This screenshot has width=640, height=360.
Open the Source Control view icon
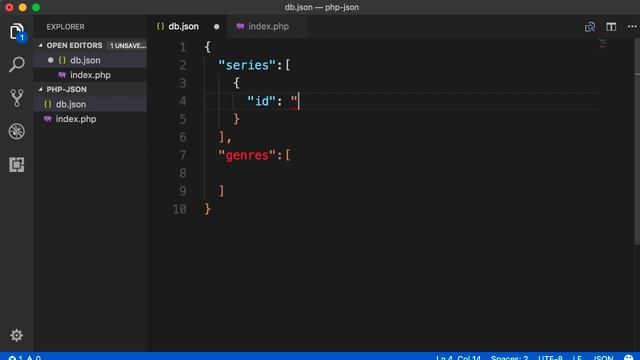17,98
